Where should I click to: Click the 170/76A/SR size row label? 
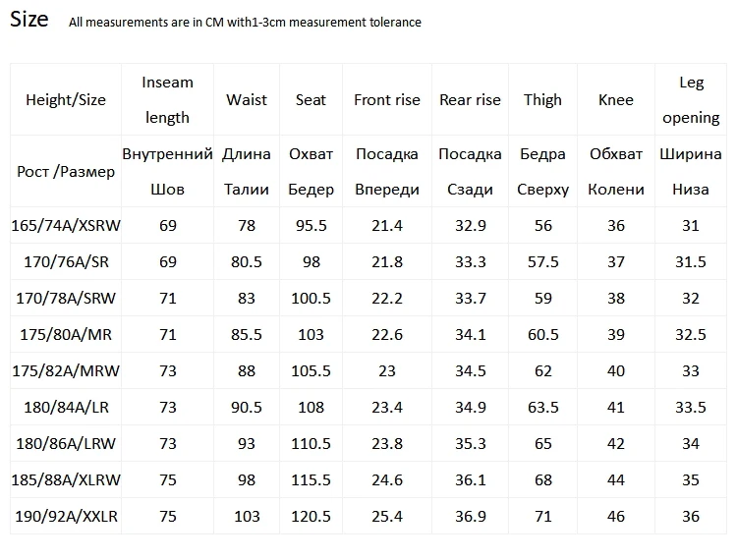click(66, 261)
